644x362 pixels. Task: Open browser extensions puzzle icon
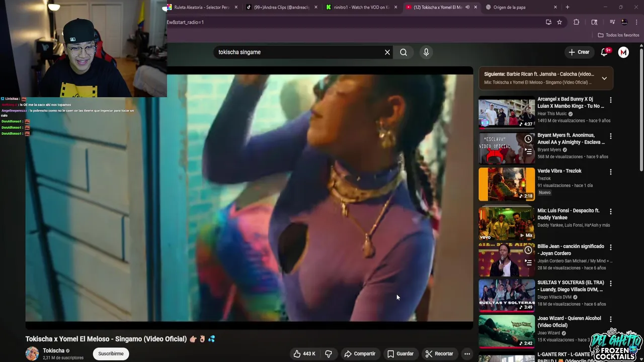pos(577,22)
